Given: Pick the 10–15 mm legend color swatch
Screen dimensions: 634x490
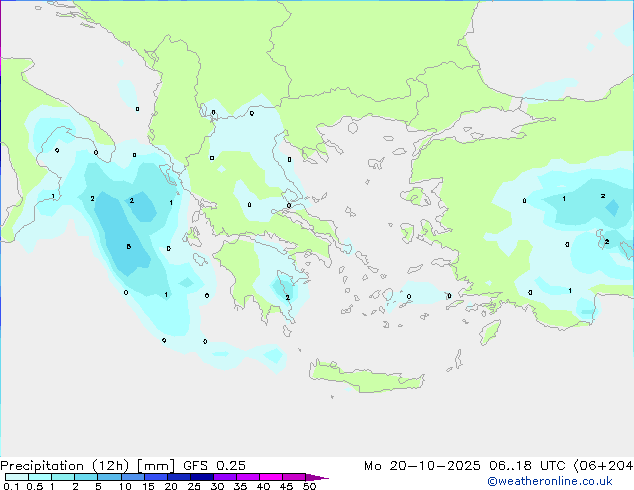Looking at the screenshot, I should (x=132, y=477).
